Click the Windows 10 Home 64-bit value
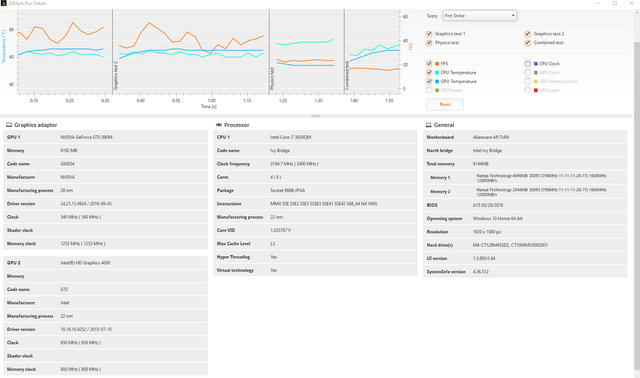The image size is (640, 378). [x=498, y=219]
